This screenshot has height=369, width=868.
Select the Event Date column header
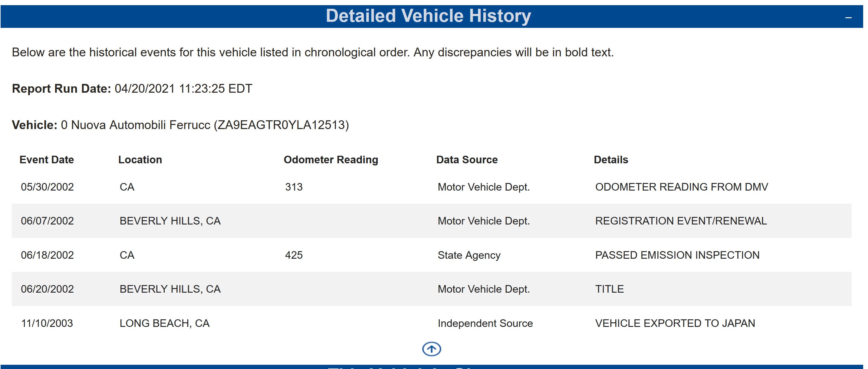(47, 160)
